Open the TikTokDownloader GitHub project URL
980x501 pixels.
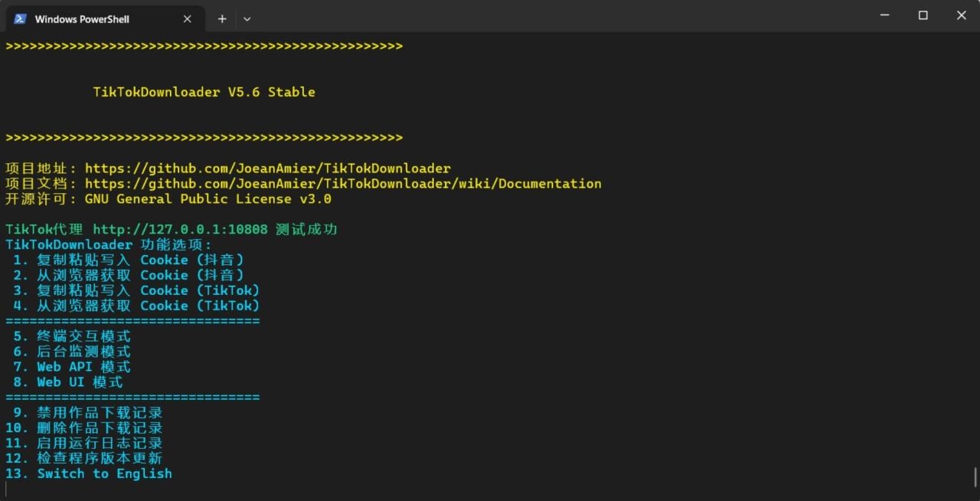pos(268,169)
